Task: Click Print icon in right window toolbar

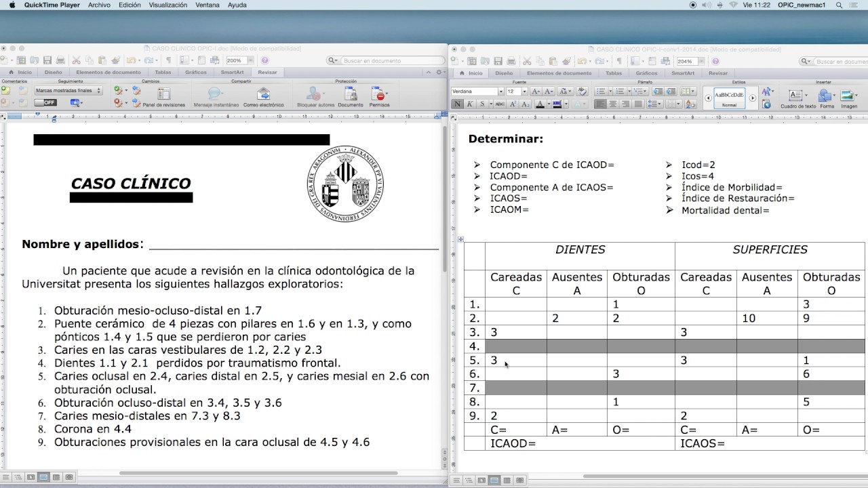Action: [x=511, y=60]
